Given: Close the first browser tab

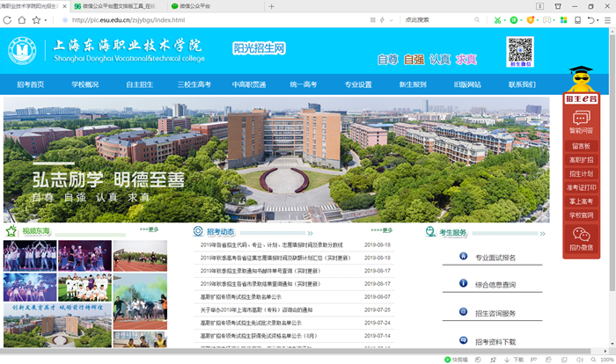Looking at the screenshot, I should (65, 6).
